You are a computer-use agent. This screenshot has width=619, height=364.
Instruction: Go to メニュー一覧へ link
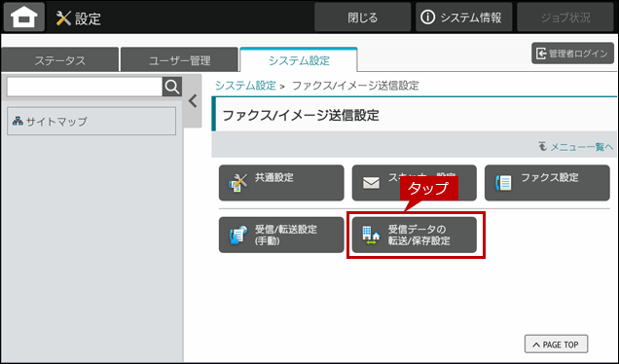click(576, 147)
